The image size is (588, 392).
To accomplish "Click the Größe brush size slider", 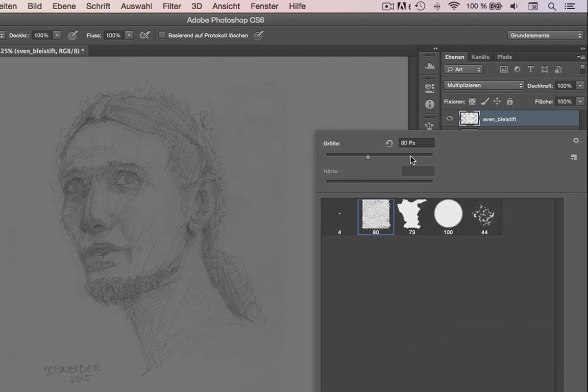I will [x=379, y=155].
